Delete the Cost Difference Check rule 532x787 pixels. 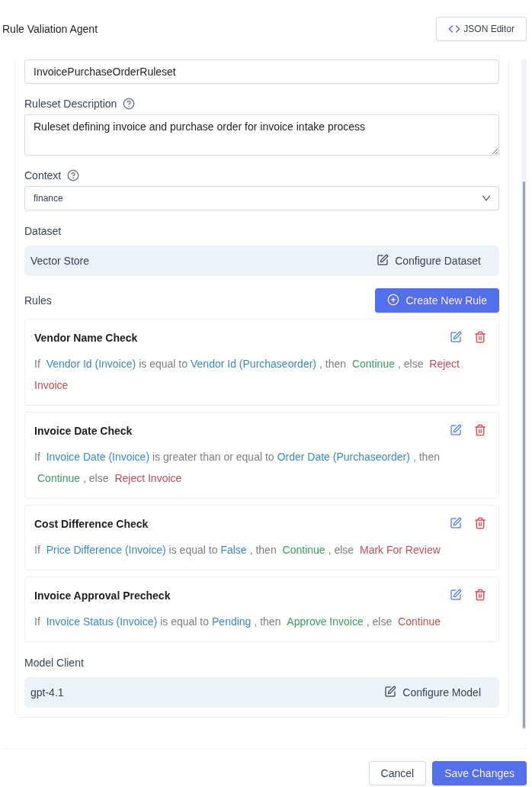tap(480, 523)
